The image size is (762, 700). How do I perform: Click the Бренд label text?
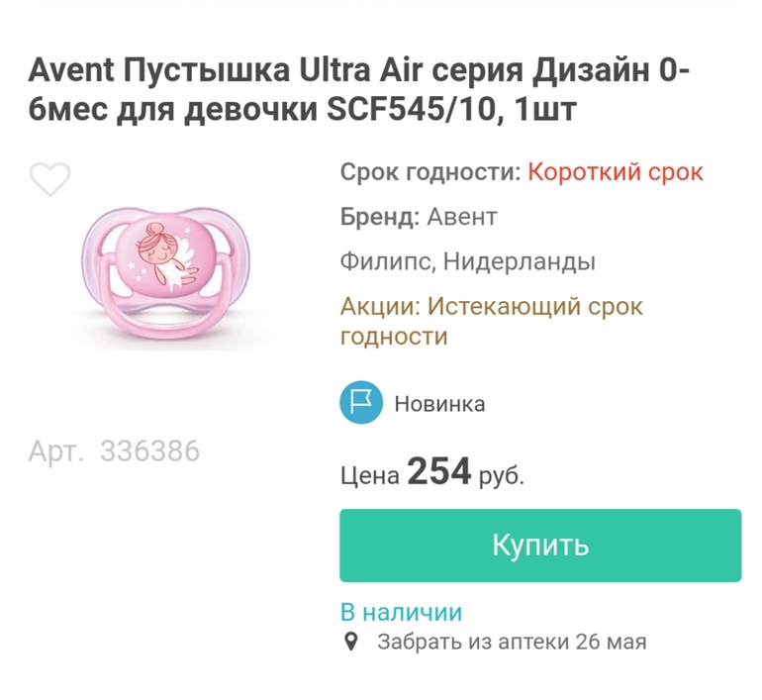point(380,216)
